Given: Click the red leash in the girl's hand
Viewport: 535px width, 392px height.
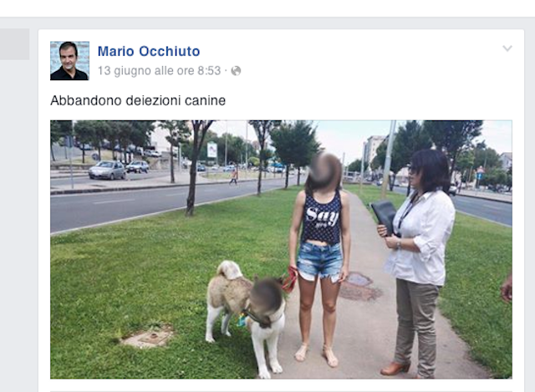Looking at the screenshot, I should (x=290, y=278).
